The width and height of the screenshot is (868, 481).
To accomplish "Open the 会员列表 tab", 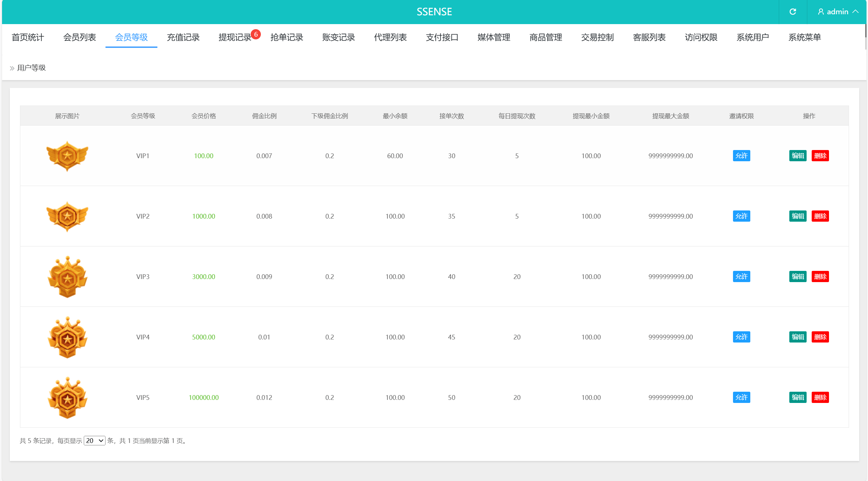I will tap(79, 37).
